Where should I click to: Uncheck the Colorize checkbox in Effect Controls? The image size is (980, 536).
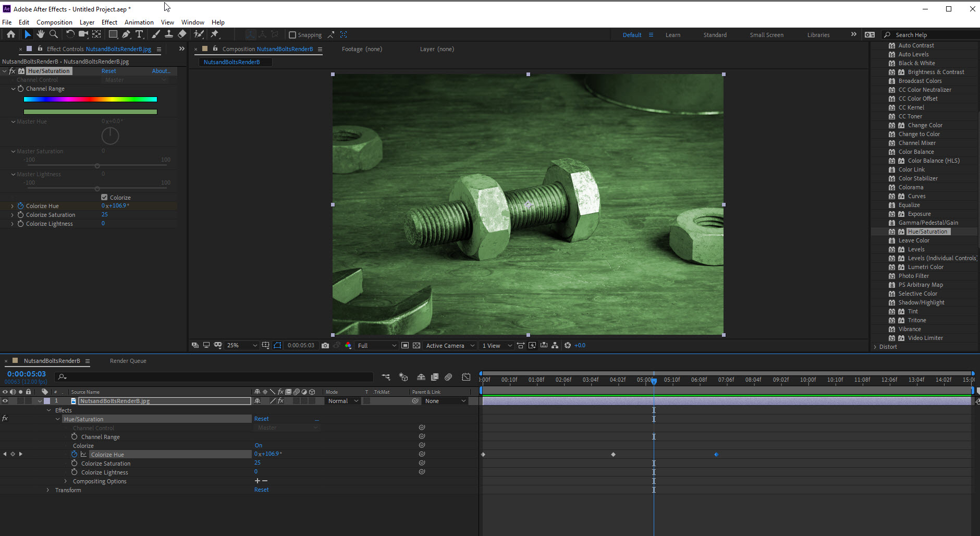click(x=104, y=197)
